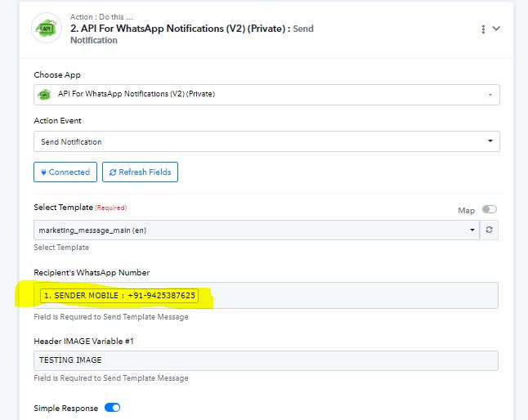Click the Connected button
Viewport: 528px width, 420px height.
coord(65,172)
